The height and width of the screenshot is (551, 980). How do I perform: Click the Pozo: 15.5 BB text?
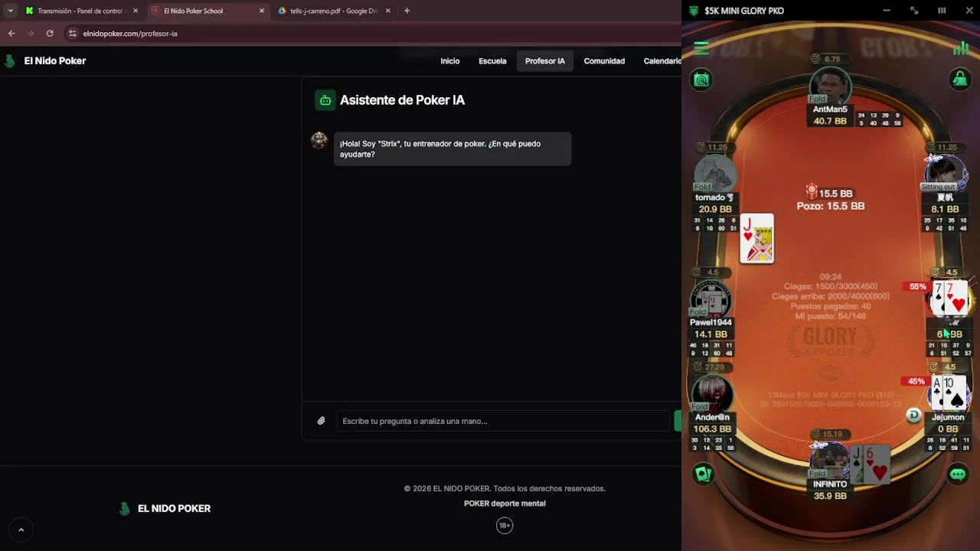point(831,206)
